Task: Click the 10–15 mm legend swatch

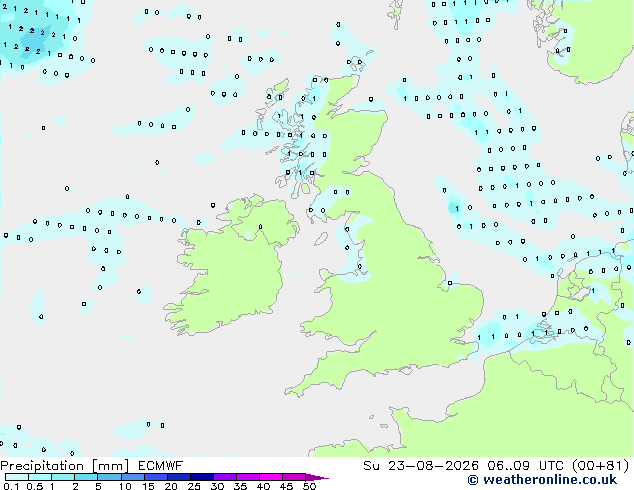Action: tap(133, 477)
